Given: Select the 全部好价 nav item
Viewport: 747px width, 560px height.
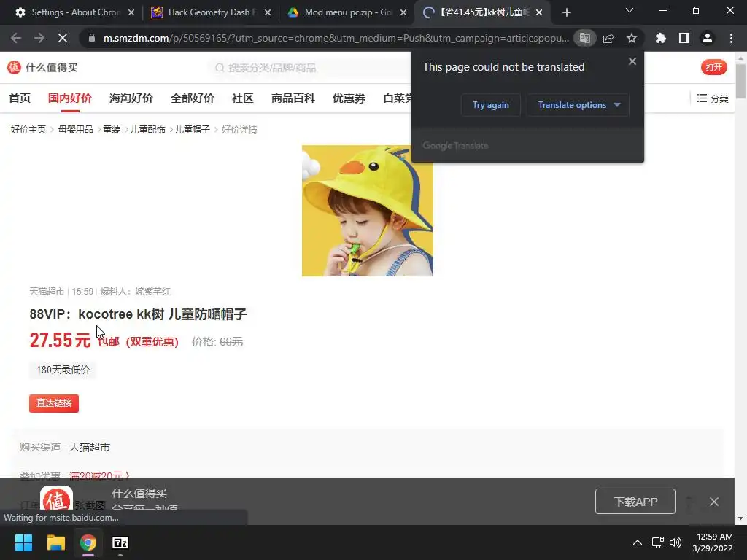Looking at the screenshot, I should point(193,98).
